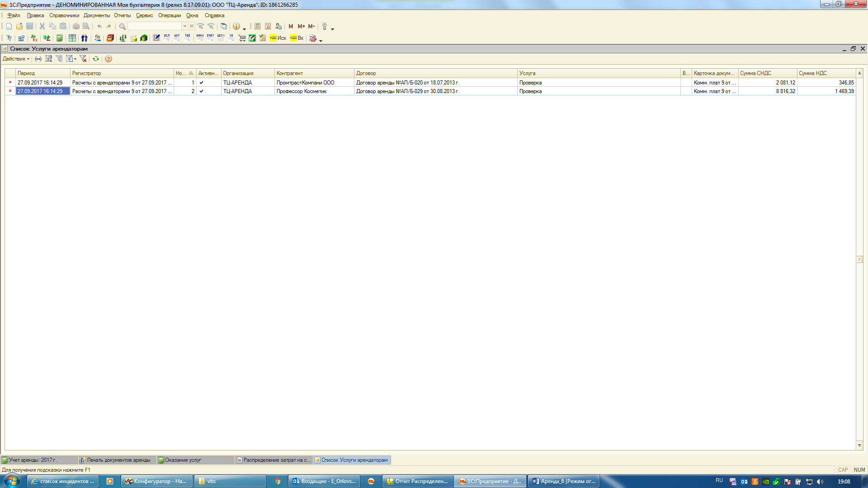Refresh the list with green arrows icon
This screenshot has width=868, height=488.
(x=96, y=59)
